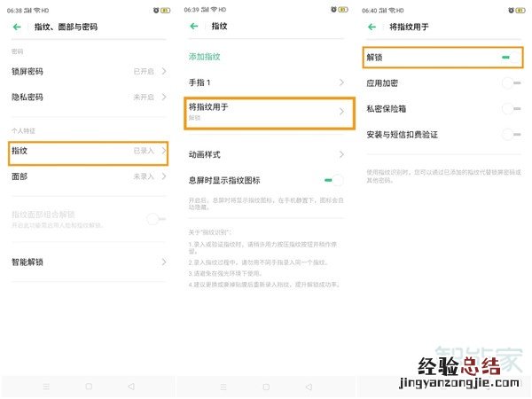This screenshot has width=532, height=399.
Task: Tap back arrow on the 指纹 screen
Action: click(193, 27)
